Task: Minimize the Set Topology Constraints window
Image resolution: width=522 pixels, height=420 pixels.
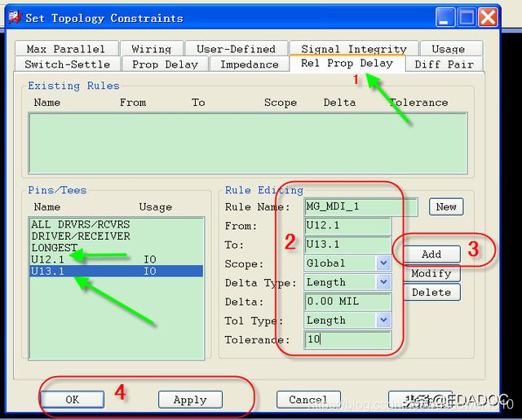Action: 445,17
